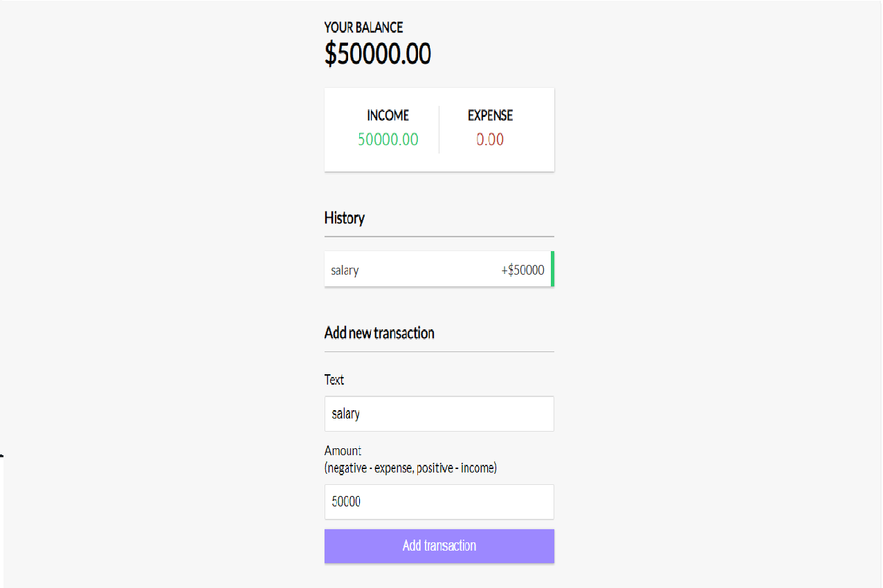Click the Amount label above the second input
883x588 pixels.
point(343,451)
